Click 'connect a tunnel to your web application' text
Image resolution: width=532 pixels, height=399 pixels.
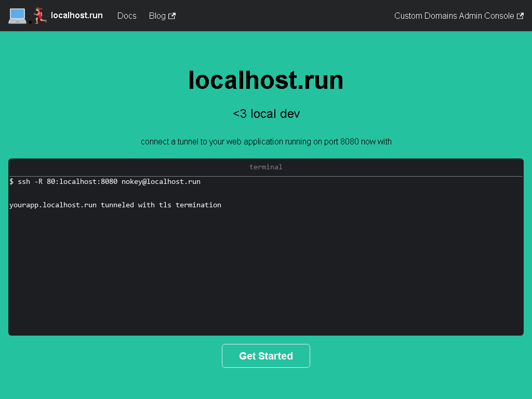click(267, 141)
